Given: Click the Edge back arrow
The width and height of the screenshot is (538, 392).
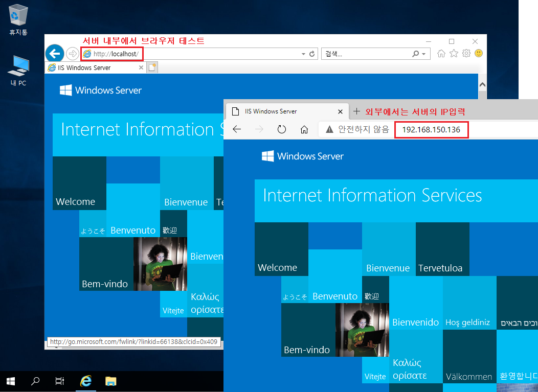Looking at the screenshot, I should (x=237, y=129).
